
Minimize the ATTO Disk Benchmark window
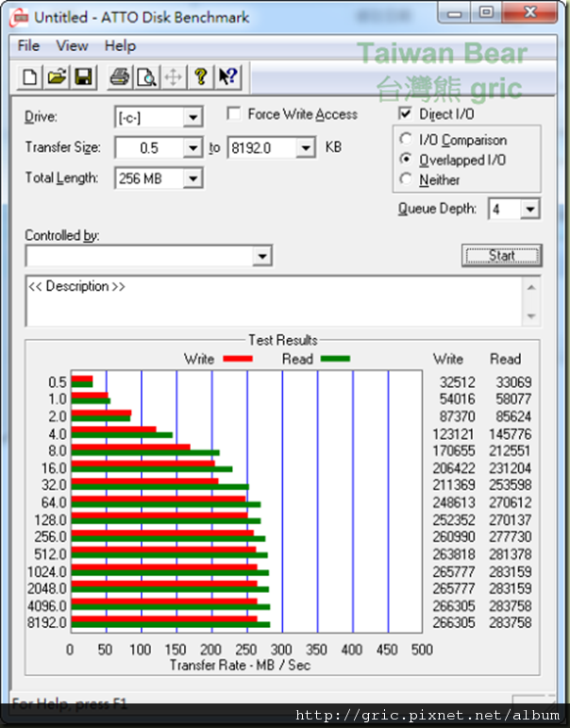click(455, 13)
